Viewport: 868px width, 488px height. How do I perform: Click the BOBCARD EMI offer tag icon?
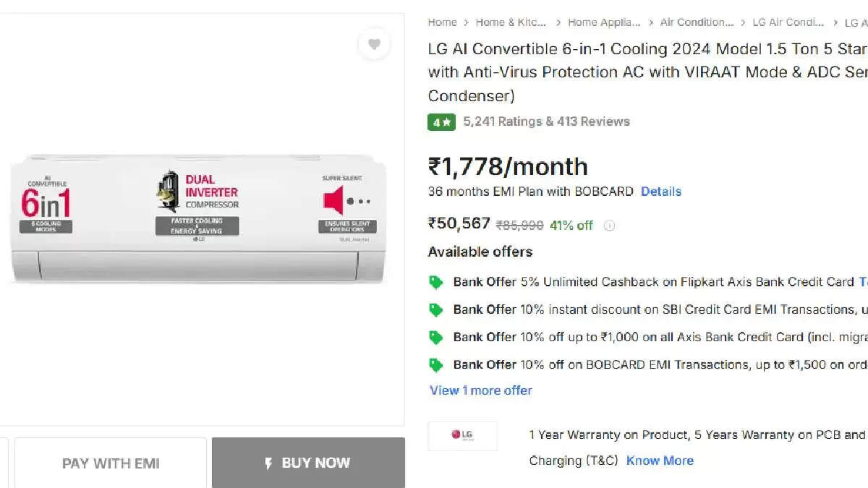435,364
